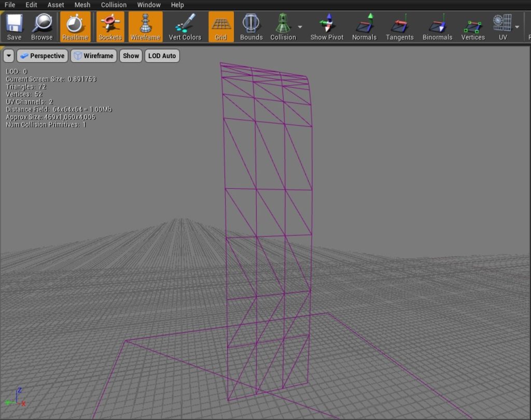Toggle Vert Colors display
Viewport: 531px width, 420px height.
tap(185, 27)
